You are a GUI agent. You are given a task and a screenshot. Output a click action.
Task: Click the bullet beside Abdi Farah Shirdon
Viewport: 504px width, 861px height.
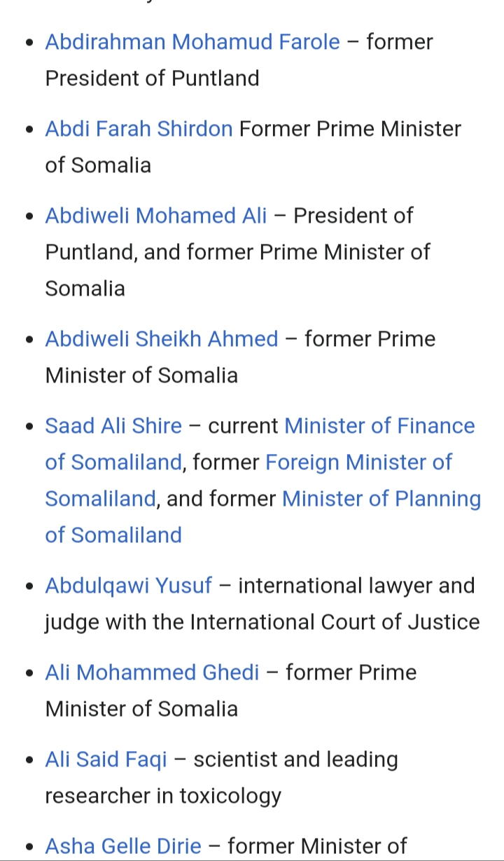click(29, 130)
